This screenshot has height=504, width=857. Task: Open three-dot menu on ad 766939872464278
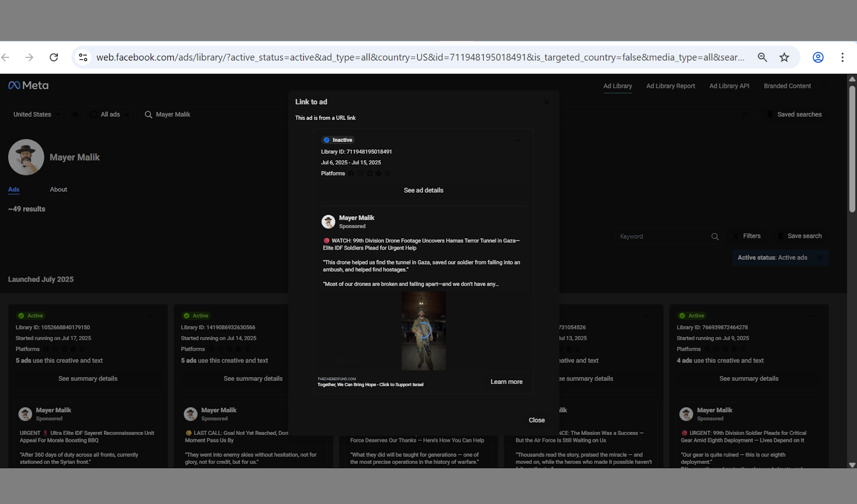[x=813, y=316]
